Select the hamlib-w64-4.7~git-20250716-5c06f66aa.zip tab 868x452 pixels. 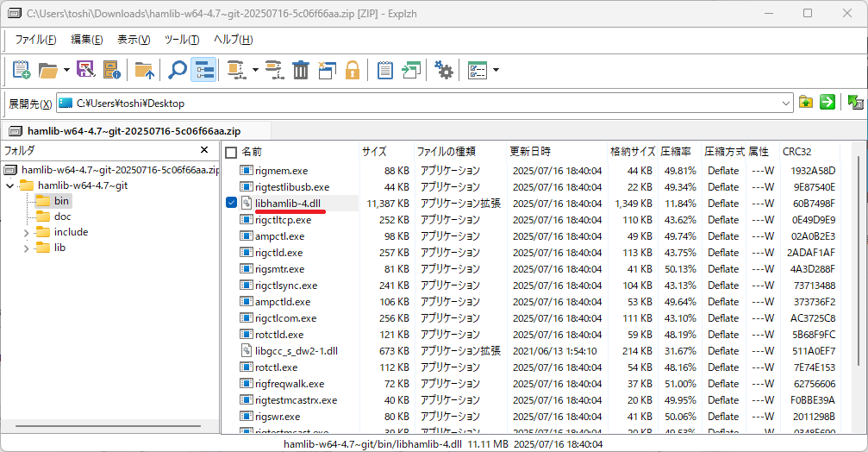tap(134, 131)
